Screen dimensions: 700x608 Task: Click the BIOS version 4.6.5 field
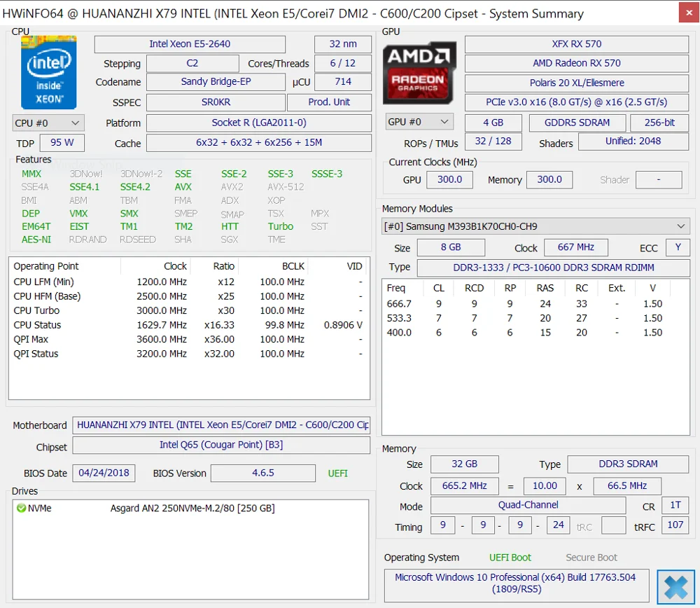[263, 473]
